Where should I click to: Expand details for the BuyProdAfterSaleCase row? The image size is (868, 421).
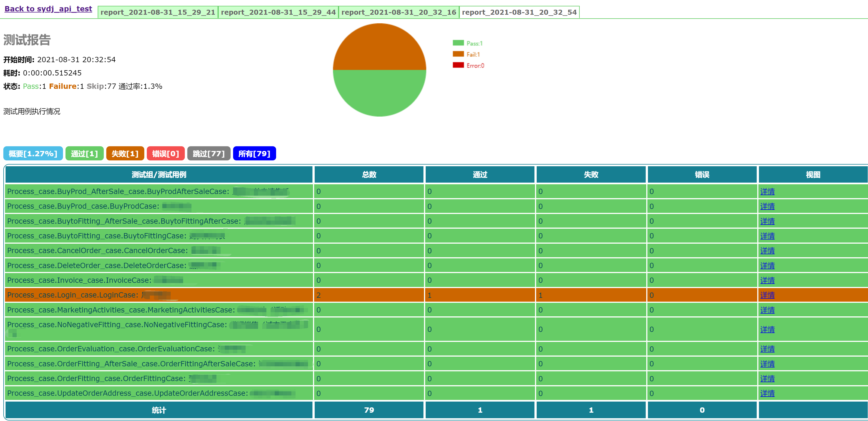(x=767, y=191)
